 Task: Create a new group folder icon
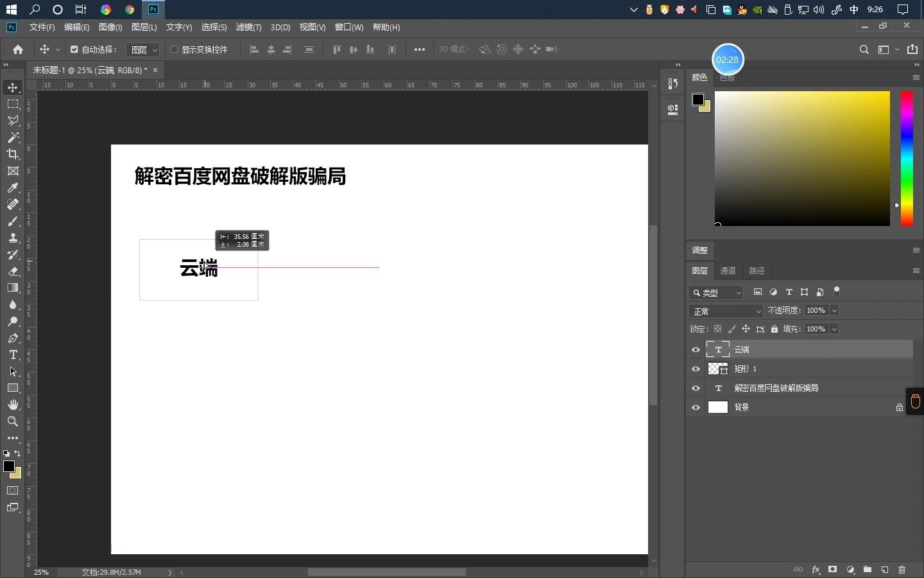(x=868, y=570)
